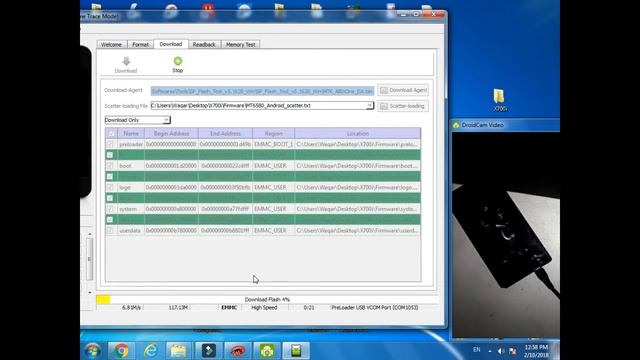Open the dark video editor taskbar icon
This screenshot has width=640, height=360.
tap(209, 351)
